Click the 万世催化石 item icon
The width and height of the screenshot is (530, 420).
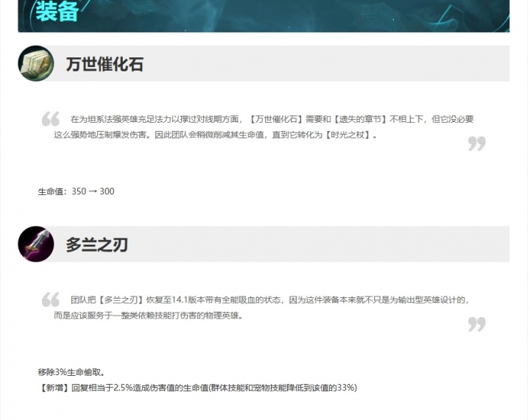pos(35,63)
